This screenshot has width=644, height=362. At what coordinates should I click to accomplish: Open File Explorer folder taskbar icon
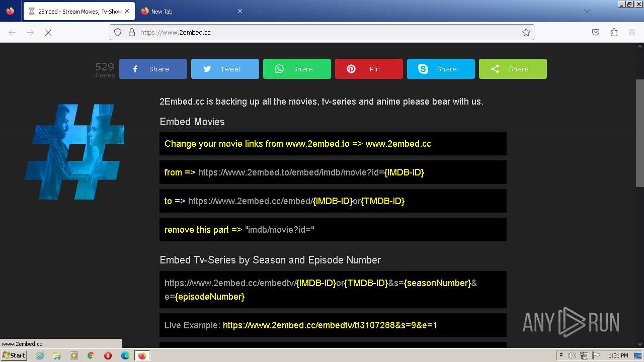tap(57, 355)
